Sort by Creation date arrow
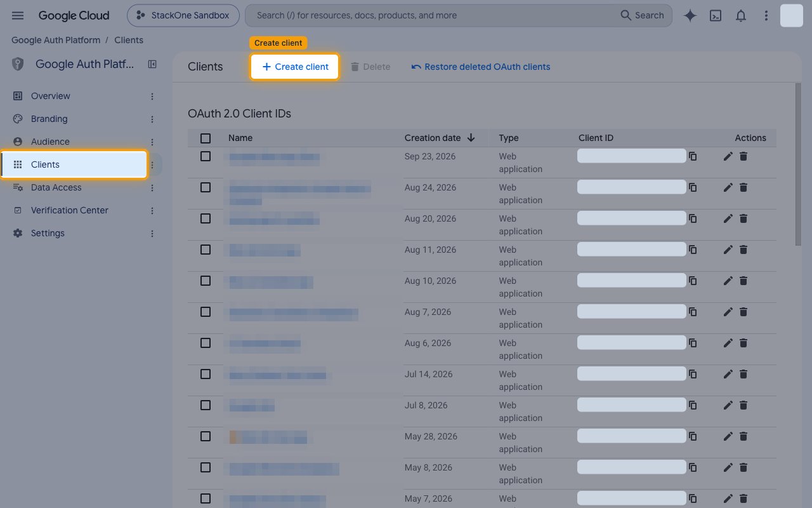Screen dimensions: 812x508 (471, 138)
